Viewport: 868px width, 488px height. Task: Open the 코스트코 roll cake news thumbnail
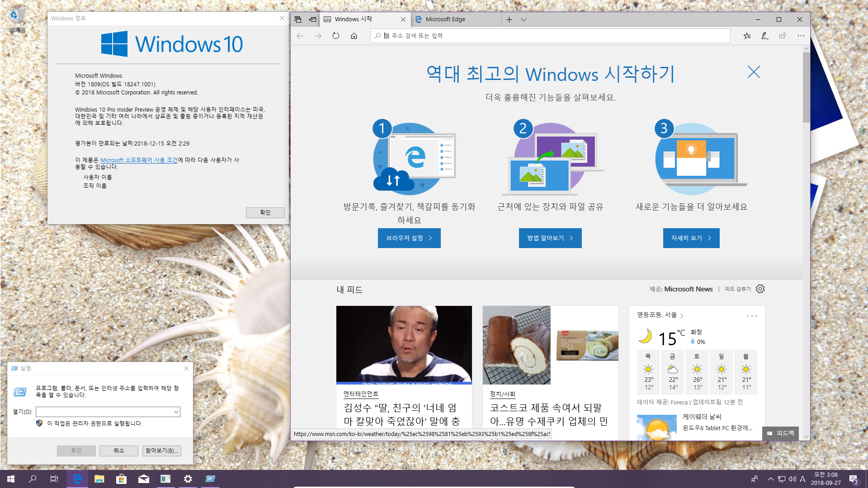click(x=550, y=345)
